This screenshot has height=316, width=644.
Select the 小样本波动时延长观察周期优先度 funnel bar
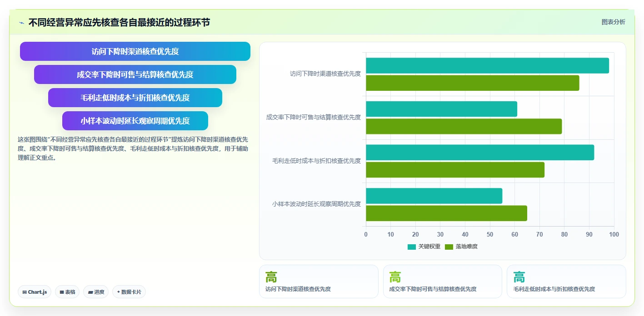135,121
